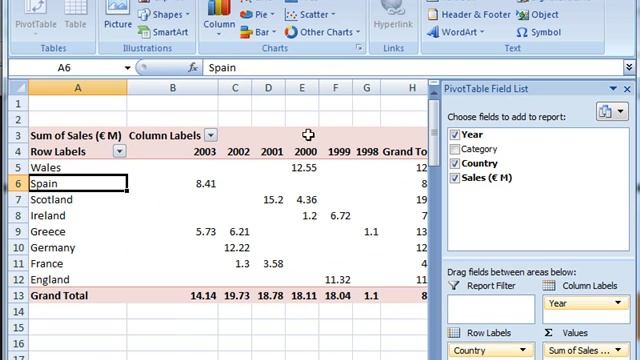Insert a Picture
The width and height of the screenshot is (640, 360).
click(x=118, y=16)
